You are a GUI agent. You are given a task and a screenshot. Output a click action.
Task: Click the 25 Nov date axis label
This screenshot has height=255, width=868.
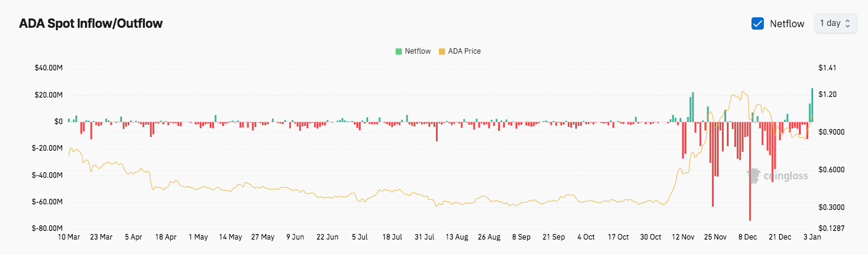(715, 236)
